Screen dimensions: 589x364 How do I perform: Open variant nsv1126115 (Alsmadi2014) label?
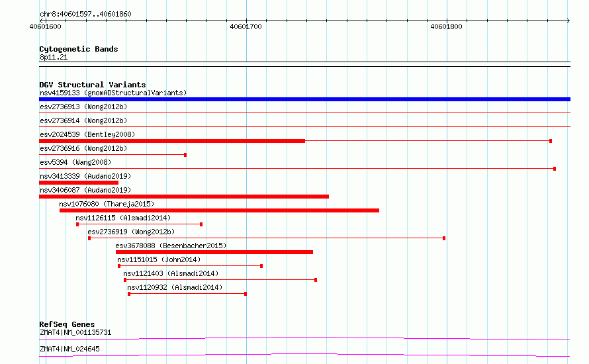point(123,218)
